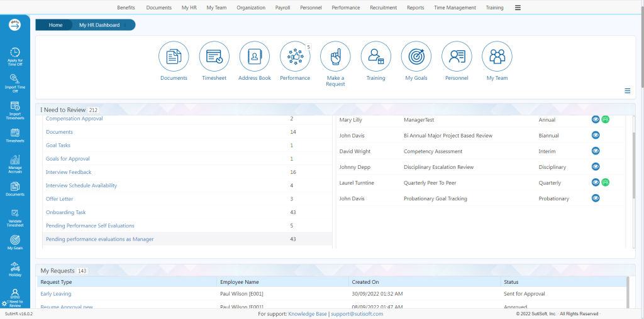Collapse the left sidebar arrow logo
The width and height of the screenshot is (644, 319).
point(14,25)
